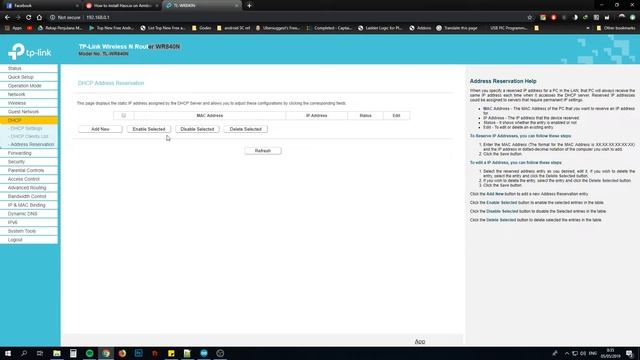Close the Facebook tab
Image resolution: width=640 pixels, height=360 pixels.
[x=77, y=6]
